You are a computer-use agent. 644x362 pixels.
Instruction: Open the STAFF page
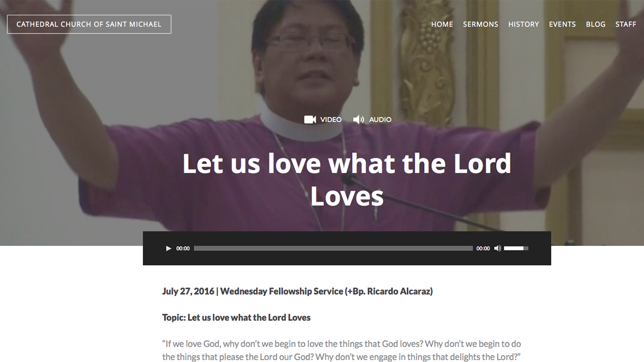[626, 24]
